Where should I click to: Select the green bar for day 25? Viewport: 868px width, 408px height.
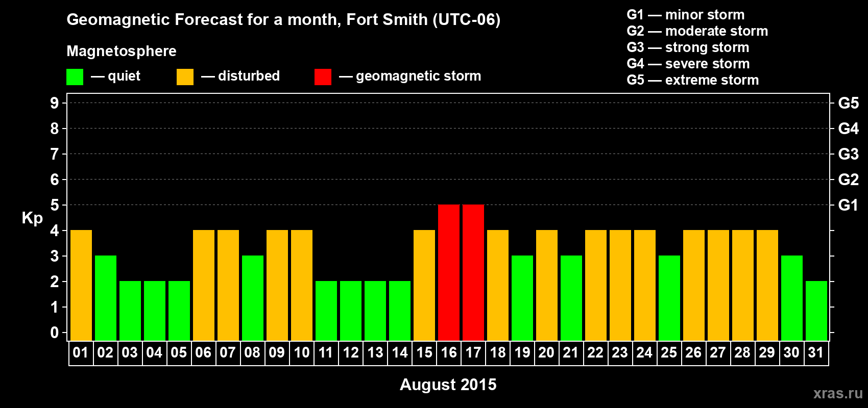[669, 298]
